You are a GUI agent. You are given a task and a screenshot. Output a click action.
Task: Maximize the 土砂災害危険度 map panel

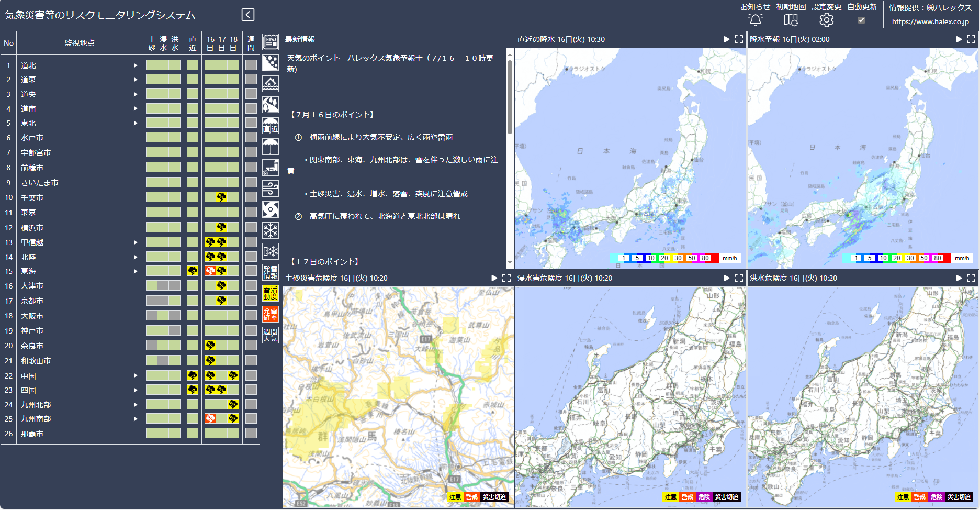(x=506, y=278)
